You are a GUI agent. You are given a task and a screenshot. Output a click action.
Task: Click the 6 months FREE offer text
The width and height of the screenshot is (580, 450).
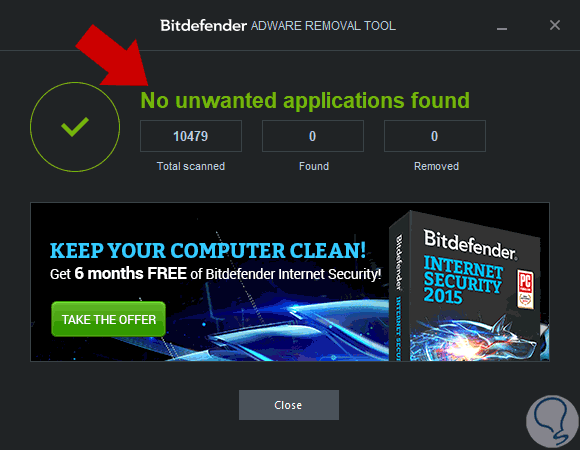point(131,274)
